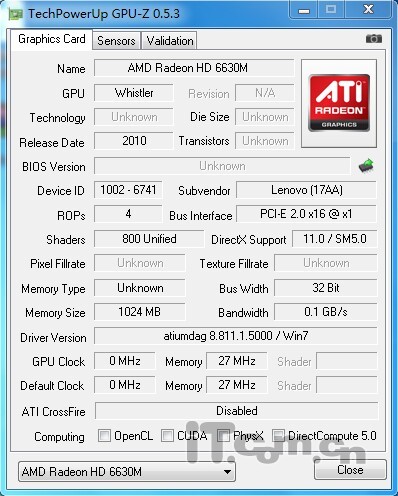Click the Release Date field 2010

click(x=134, y=141)
